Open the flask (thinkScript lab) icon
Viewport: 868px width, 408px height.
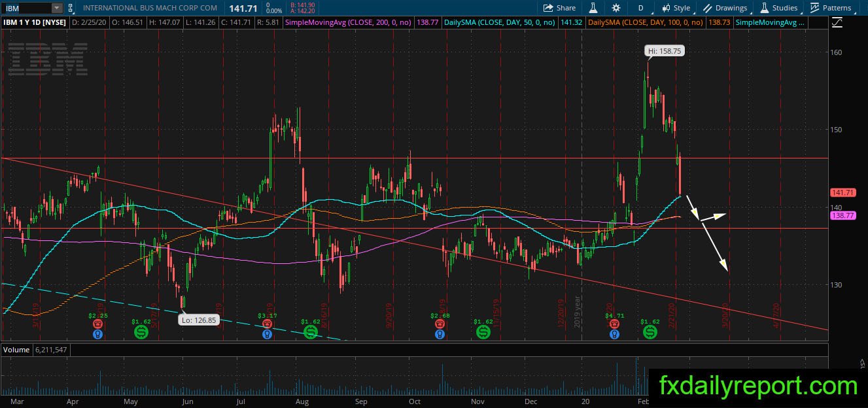(x=593, y=8)
